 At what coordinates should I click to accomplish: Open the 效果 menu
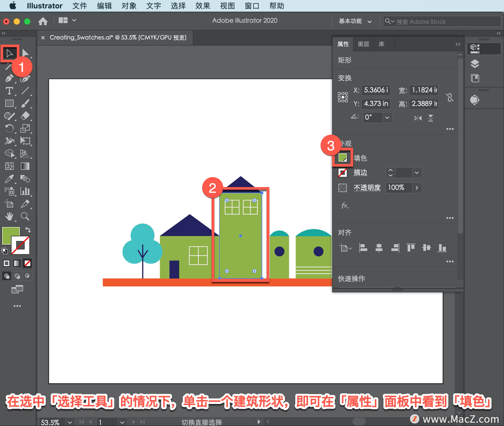point(202,6)
